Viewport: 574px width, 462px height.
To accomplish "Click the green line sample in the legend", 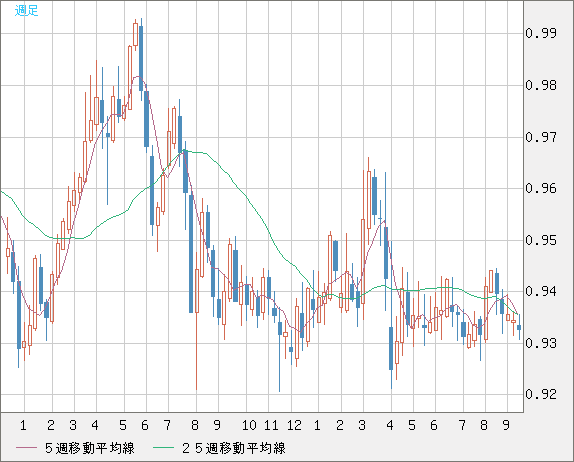I will pyautogui.click(x=163, y=448).
